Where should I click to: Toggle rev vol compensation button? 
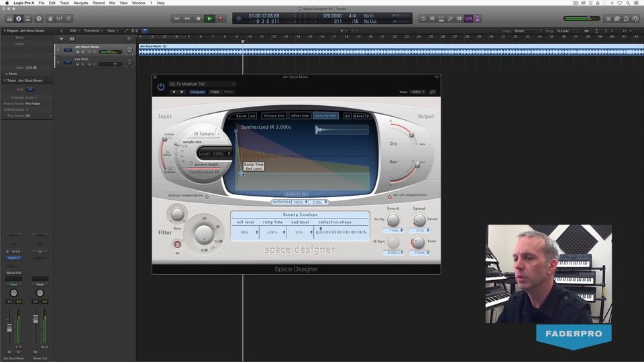point(389,197)
